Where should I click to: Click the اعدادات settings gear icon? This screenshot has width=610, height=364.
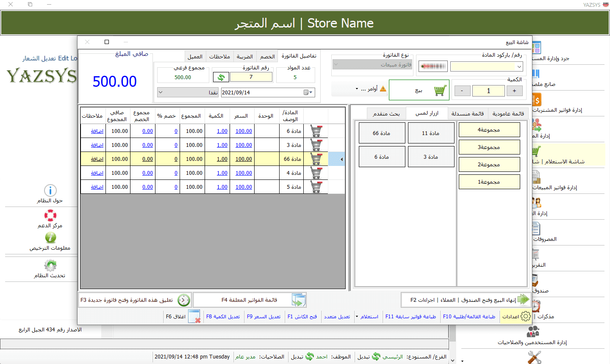(525, 316)
